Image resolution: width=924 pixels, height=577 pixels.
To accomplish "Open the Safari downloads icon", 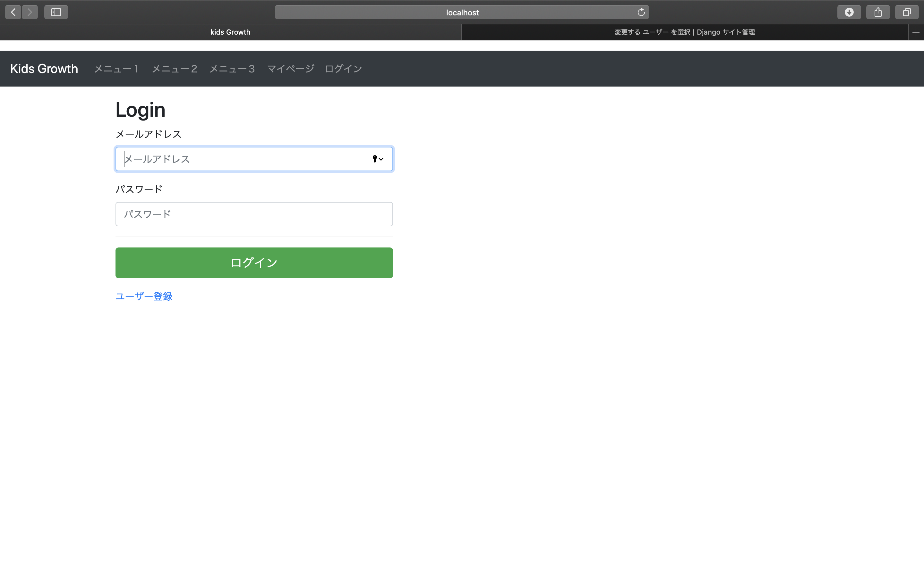I will click(849, 12).
